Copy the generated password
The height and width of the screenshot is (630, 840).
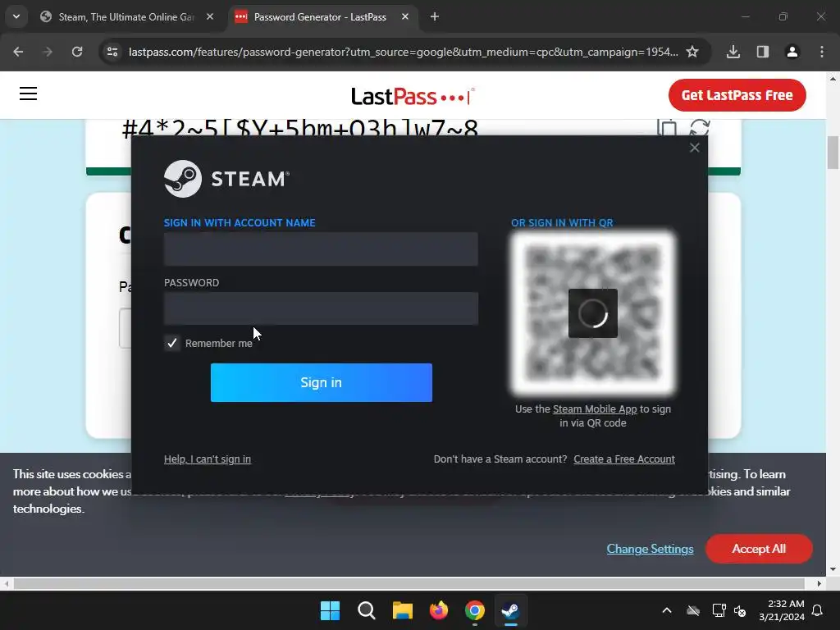click(667, 128)
